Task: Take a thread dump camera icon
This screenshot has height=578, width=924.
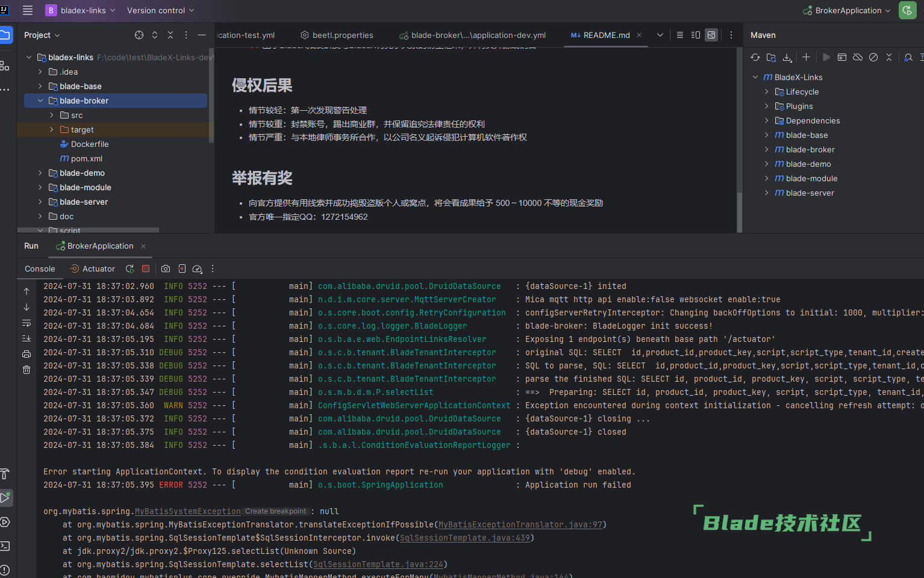Action: click(166, 269)
